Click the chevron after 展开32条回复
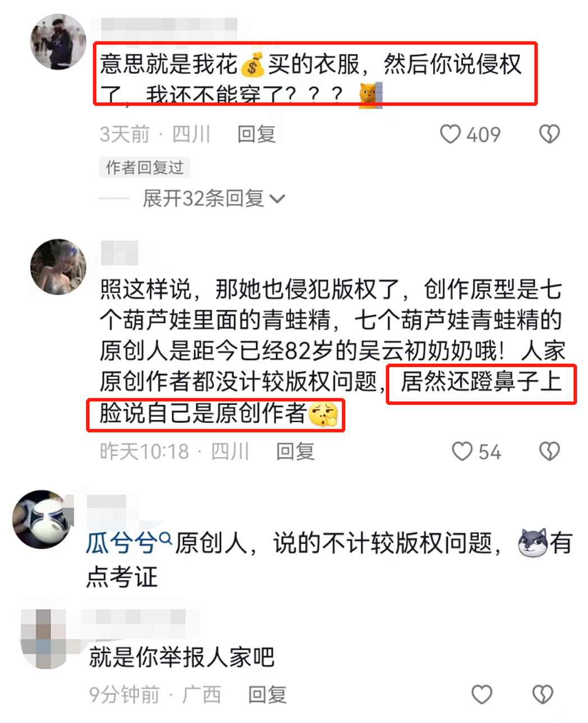588x723 pixels. coord(278,199)
